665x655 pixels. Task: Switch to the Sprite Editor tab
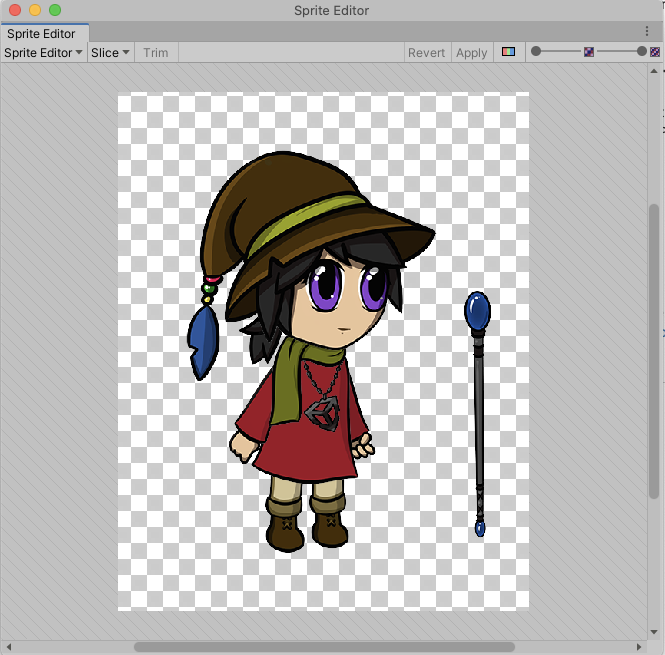pos(41,33)
